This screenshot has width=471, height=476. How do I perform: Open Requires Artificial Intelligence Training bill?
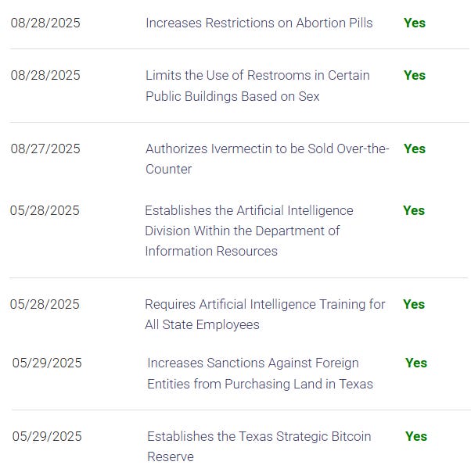[x=265, y=314]
